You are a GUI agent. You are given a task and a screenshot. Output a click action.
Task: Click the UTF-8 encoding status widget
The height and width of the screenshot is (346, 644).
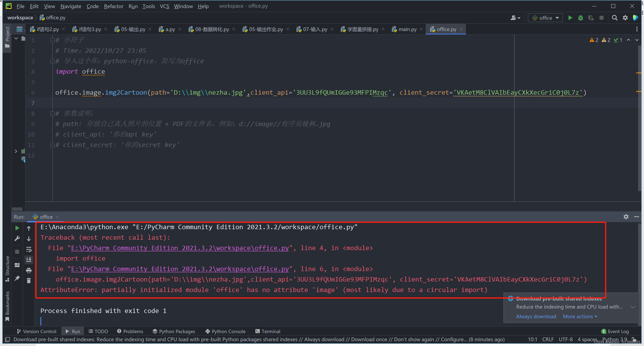(566, 339)
